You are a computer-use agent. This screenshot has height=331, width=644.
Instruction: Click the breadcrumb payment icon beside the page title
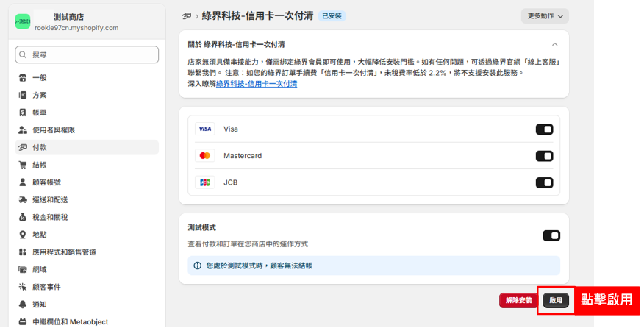point(187,15)
